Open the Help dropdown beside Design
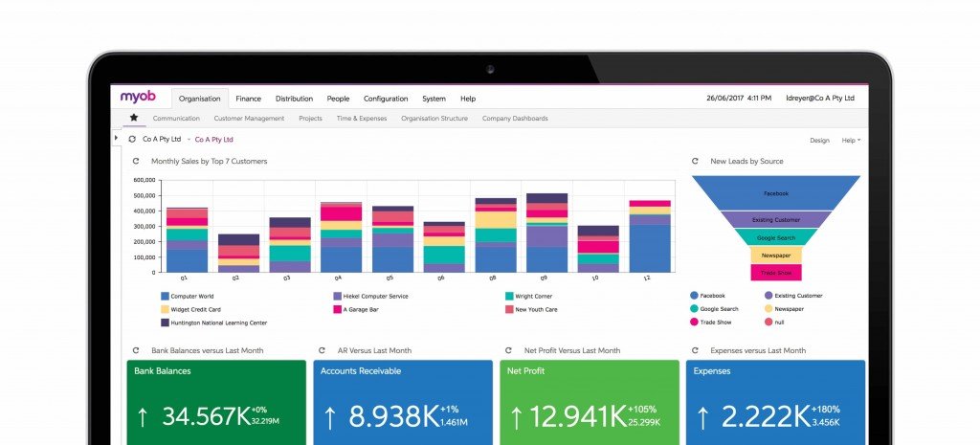The image size is (980, 445). pyautogui.click(x=850, y=141)
